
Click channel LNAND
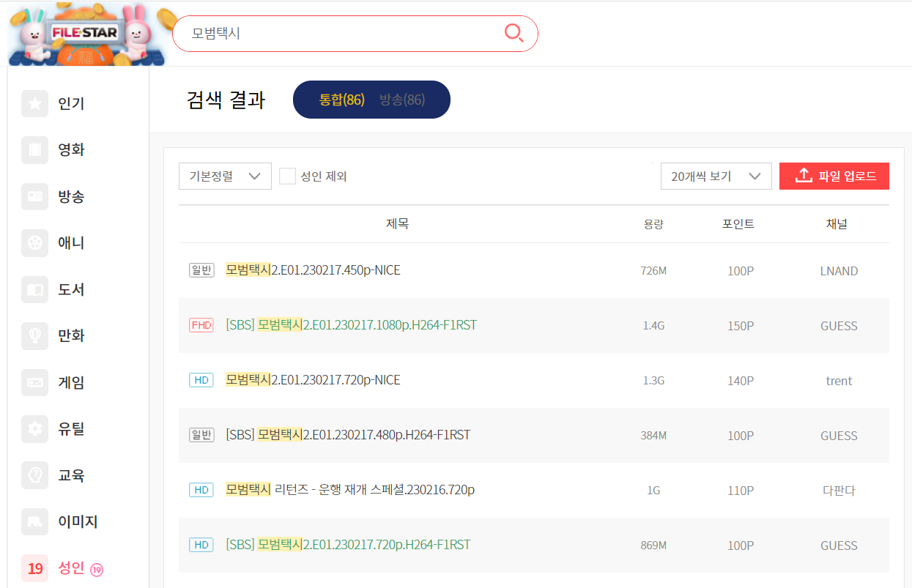pyautogui.click(x=839, y=271)
